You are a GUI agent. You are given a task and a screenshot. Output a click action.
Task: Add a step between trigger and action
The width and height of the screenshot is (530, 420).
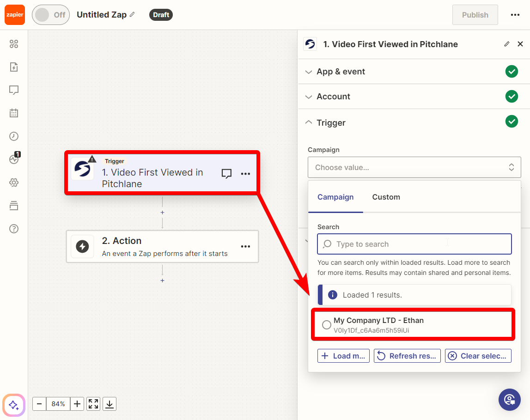(162, 213)
